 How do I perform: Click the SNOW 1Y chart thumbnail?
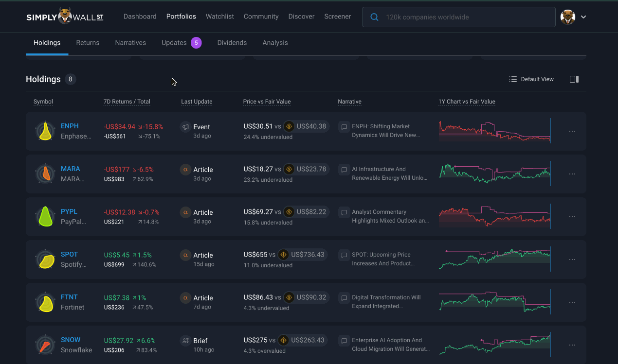click(x=495, y=345)
